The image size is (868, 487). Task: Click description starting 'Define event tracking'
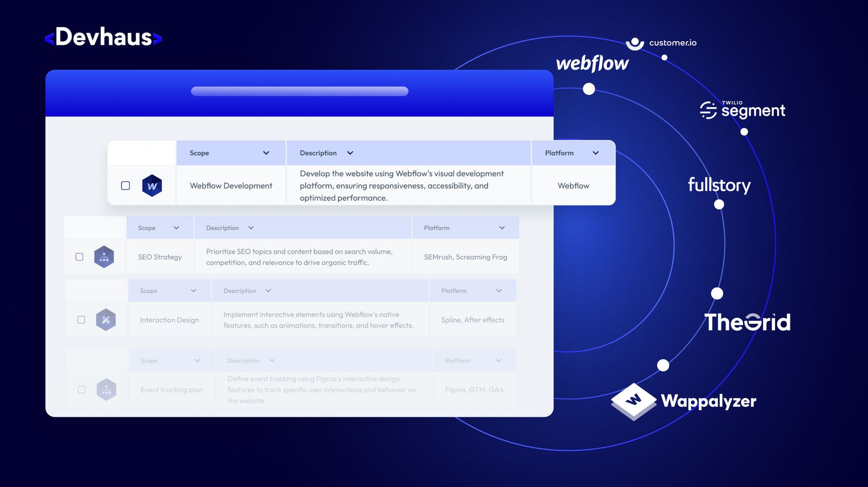pyautogui.click(x=322, y=389)
